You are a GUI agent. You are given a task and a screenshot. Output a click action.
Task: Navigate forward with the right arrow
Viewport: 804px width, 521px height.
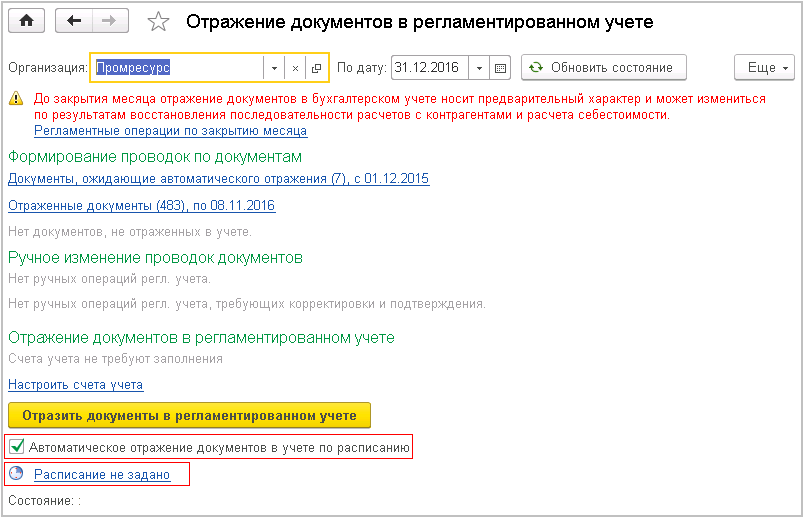pos(110,21)
